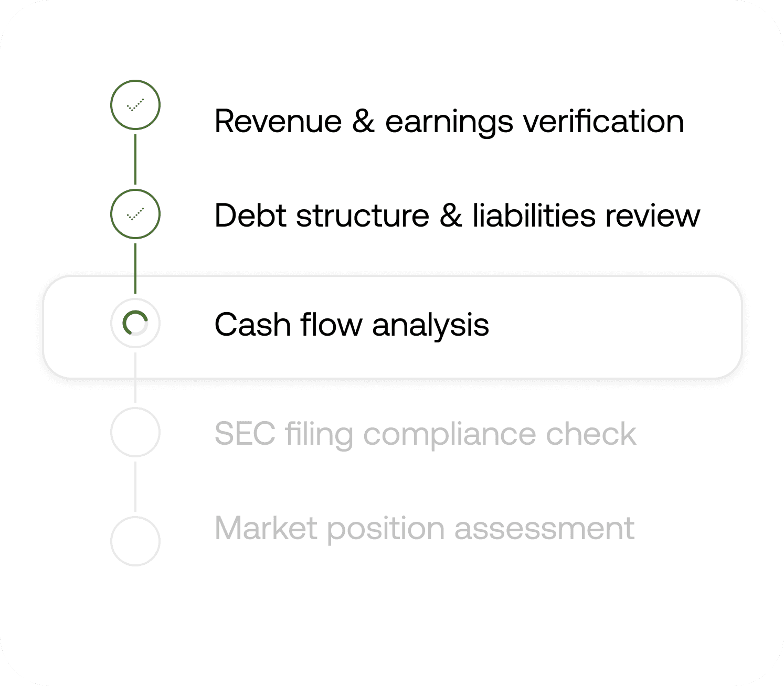
Task: Open the Revenue & earnings verification step label
Action: pos(449,122)
